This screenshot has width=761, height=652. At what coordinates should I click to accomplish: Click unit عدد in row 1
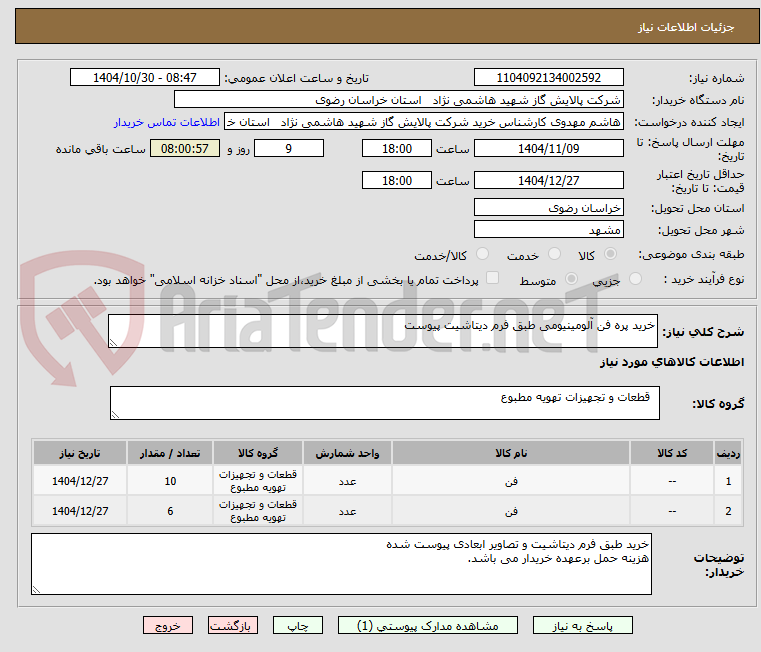tap(347, 481)
